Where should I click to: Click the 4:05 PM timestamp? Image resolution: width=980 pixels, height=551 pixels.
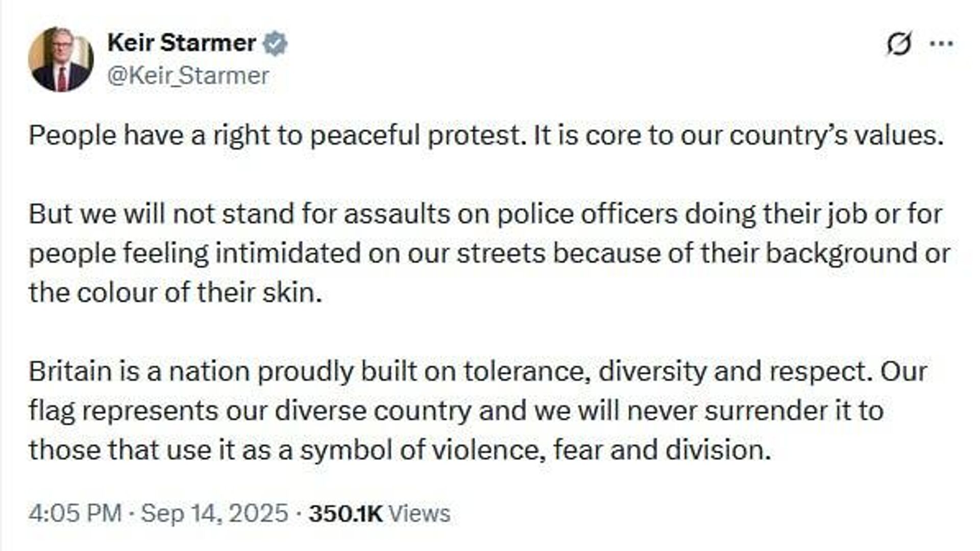75,513
